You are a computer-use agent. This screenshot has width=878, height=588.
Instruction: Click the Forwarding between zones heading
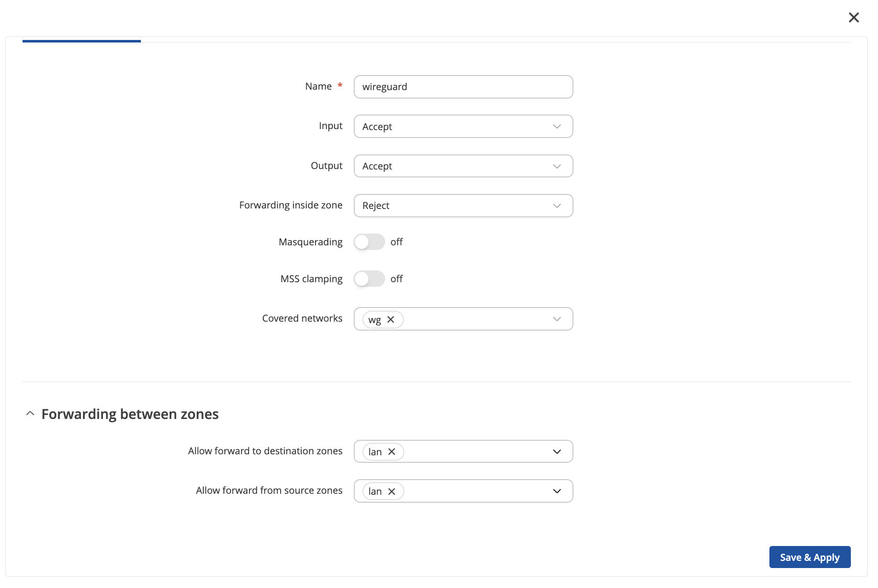tap(130, 414)
